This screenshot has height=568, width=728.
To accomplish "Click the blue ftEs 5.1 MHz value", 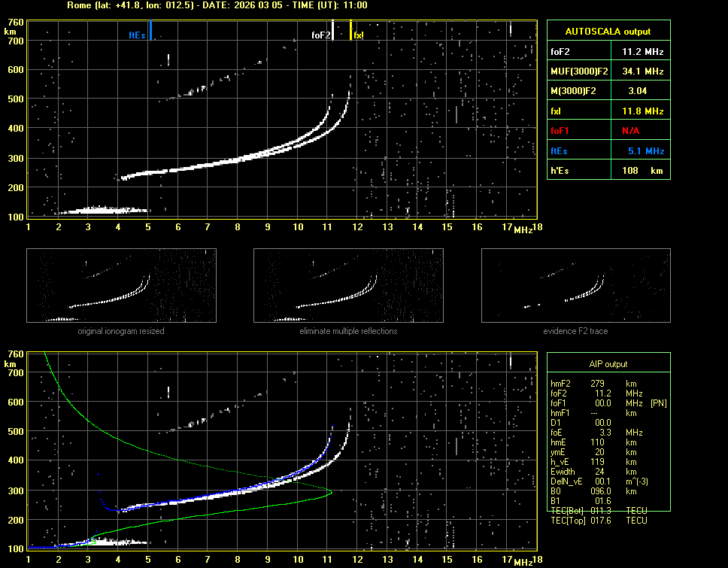I will 645,151.
